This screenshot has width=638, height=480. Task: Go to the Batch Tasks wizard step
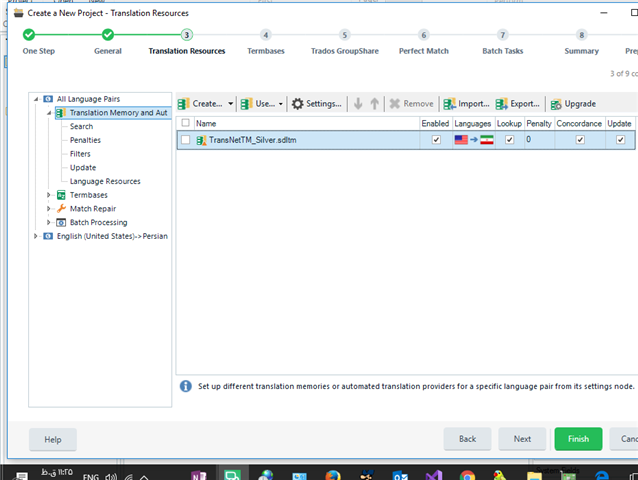tap(503, 35)
